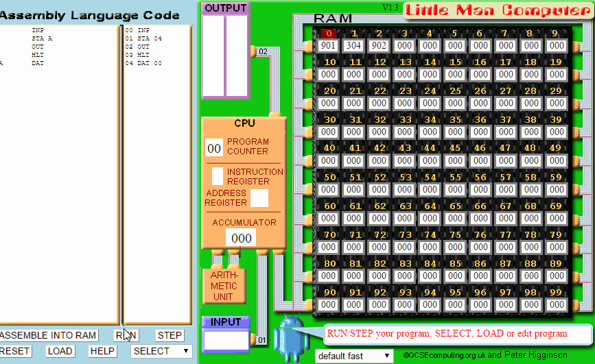Open the SELECT program dropdown

coord(161,351)
